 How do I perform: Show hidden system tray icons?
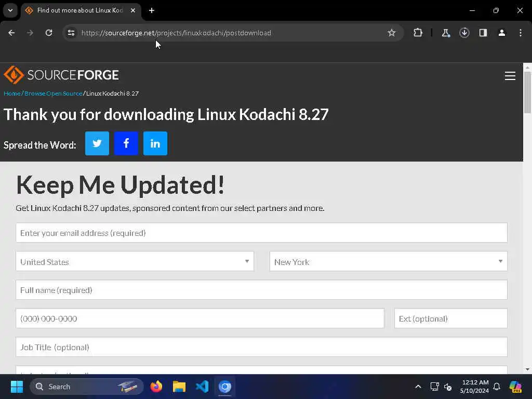point(418,387)
